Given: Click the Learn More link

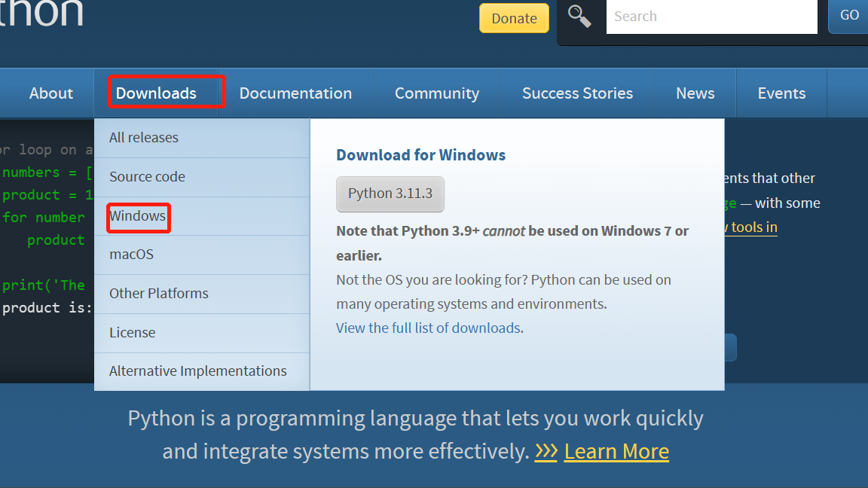Looking at the screenshot, I should pos(616,452).
